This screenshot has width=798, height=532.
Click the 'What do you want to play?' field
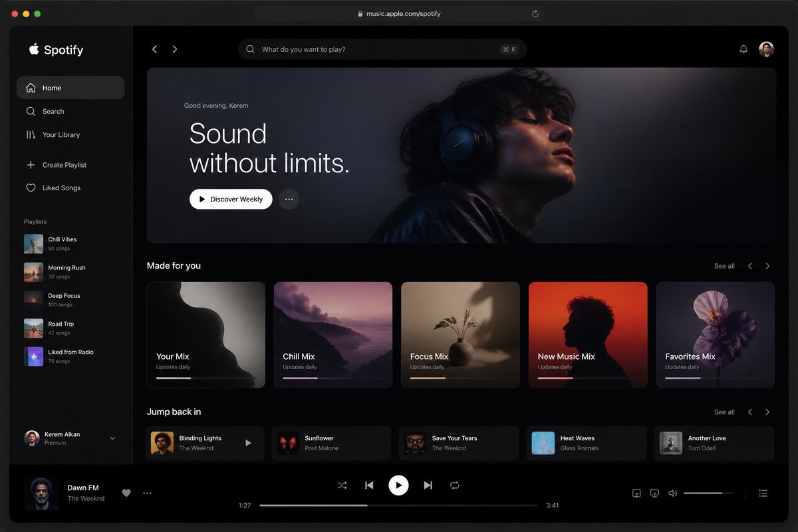(x=382, y=49)
